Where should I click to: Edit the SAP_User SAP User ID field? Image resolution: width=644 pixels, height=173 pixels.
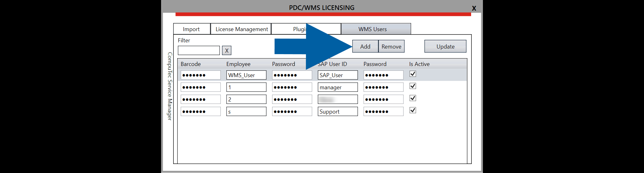pyautogui.click(x=338, y=75)
